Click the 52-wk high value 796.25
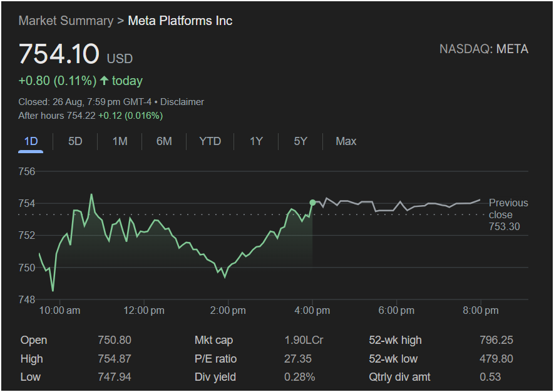Viewport: 554px width, 392px height. click(496, 340)
